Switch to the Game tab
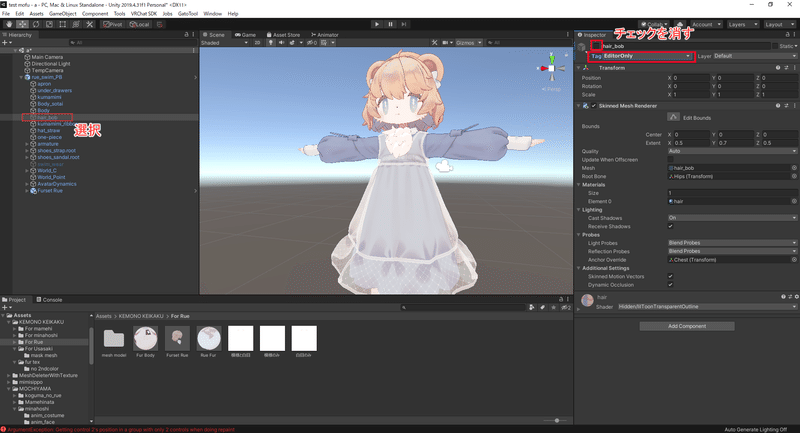Image resolution: width=800 pixels, height=433 pixels. coord(245,35)
